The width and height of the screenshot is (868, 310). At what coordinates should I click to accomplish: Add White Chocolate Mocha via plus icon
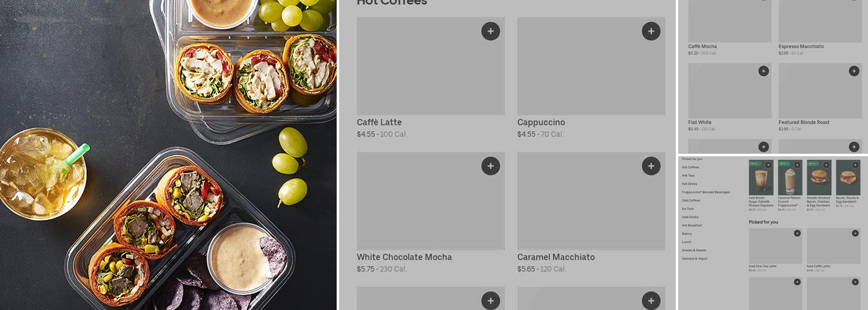tap(490, 166)
